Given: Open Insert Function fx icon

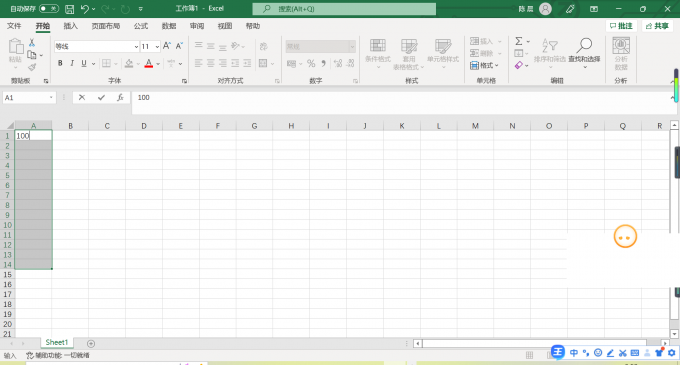Looking at the screenshot, I should [x=120, y=98].
